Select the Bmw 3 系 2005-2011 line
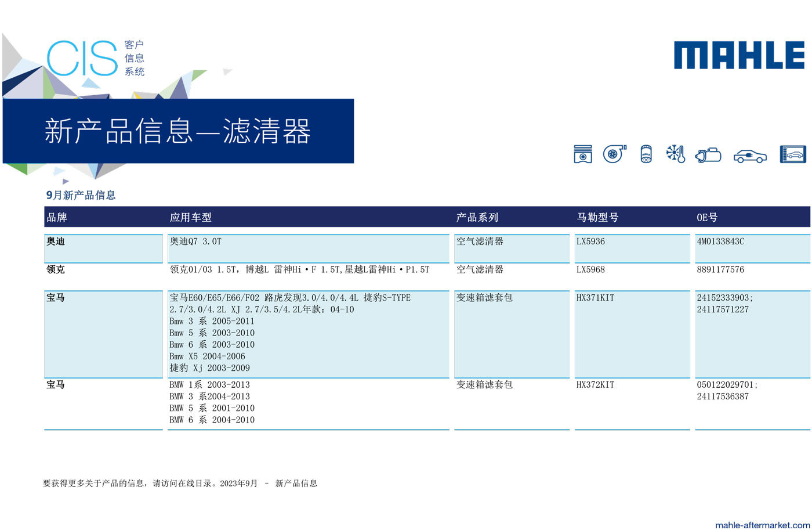The width and height of the screenshot is (812, 530). click(212, 321)
